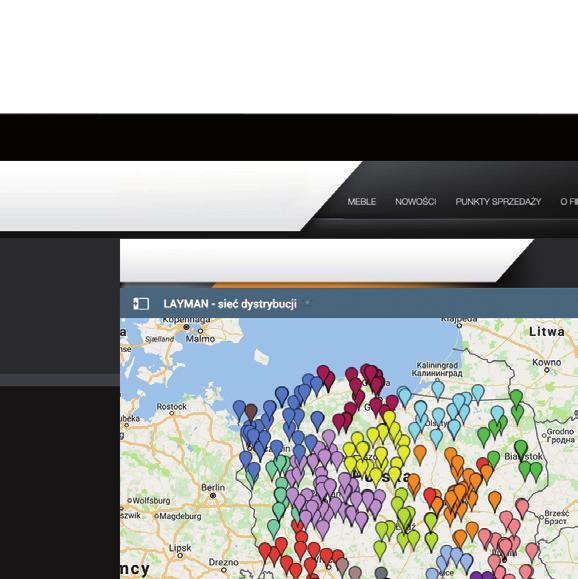Image resolution: width=578 pixels, height=579 pixels.
Task: Click the Kopenhaga city label
Action: (187, 320)
